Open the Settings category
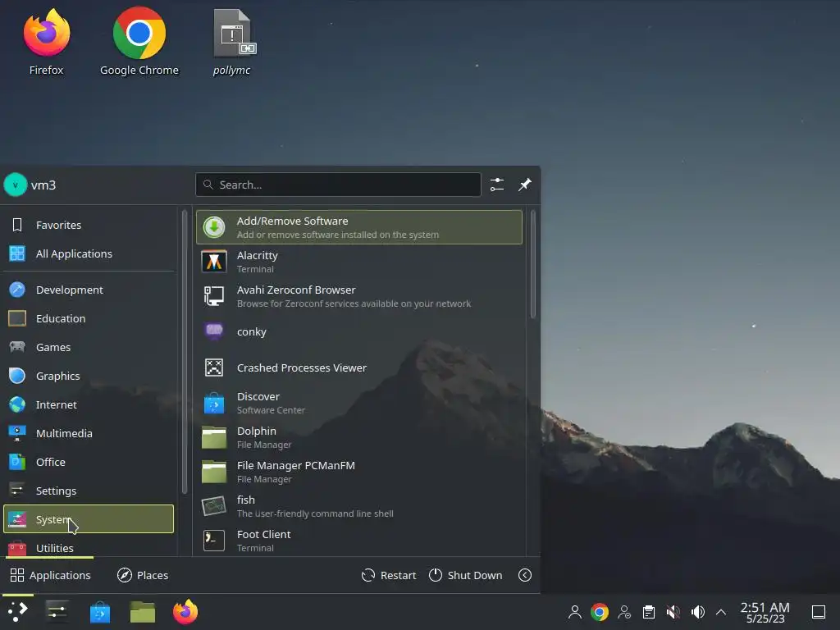Screen dimensions: 840x630 89,491
